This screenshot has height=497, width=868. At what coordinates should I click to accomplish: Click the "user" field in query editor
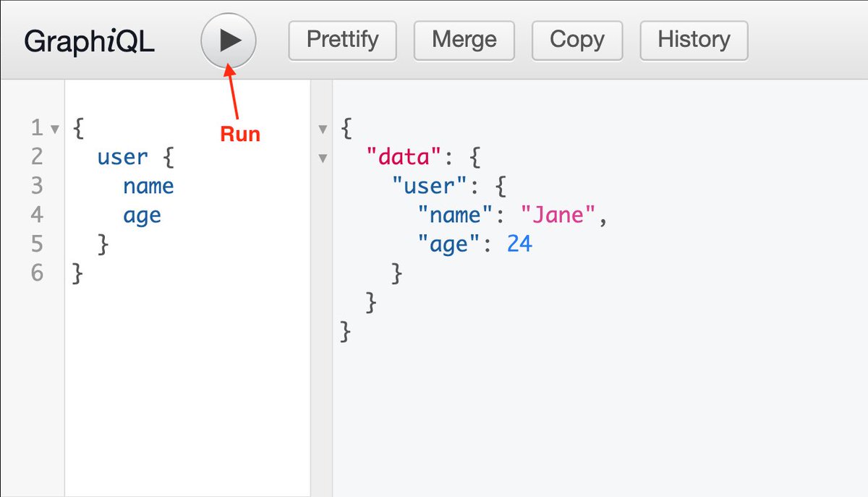coord(123,157)
